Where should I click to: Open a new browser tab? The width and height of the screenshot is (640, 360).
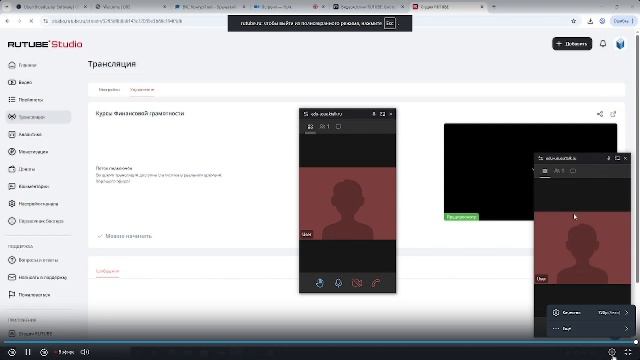coord(493,7)
